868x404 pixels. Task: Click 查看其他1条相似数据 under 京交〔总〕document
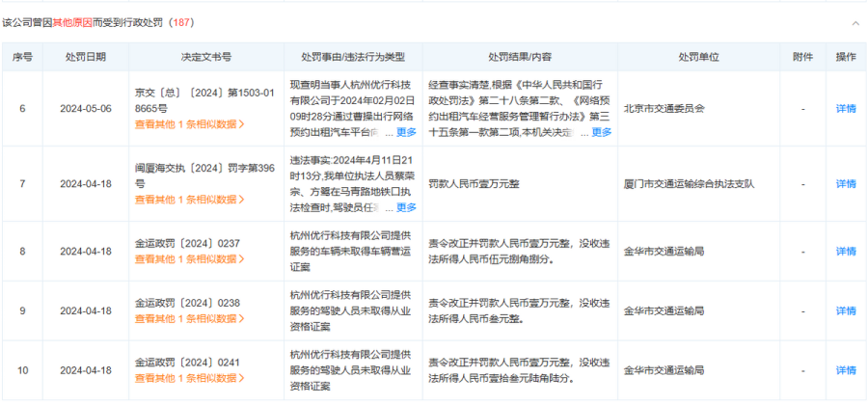(x=189, y=123)
